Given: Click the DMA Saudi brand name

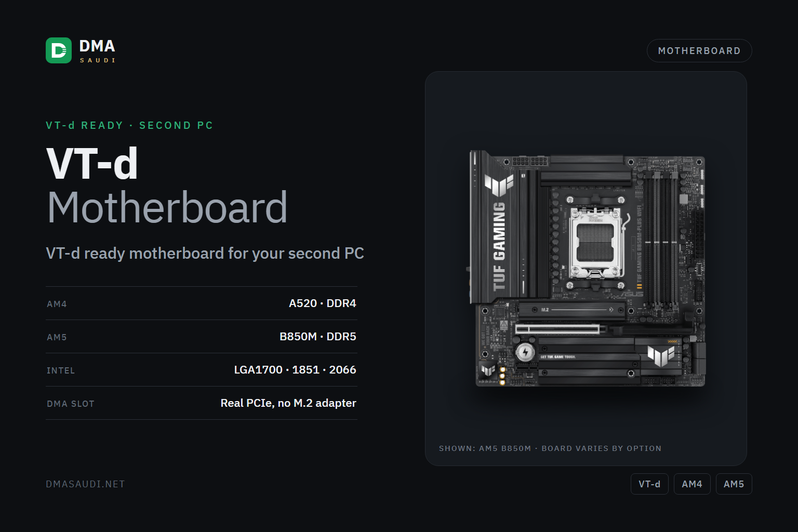Looking at the screenshot, I should tap(97, 50).
